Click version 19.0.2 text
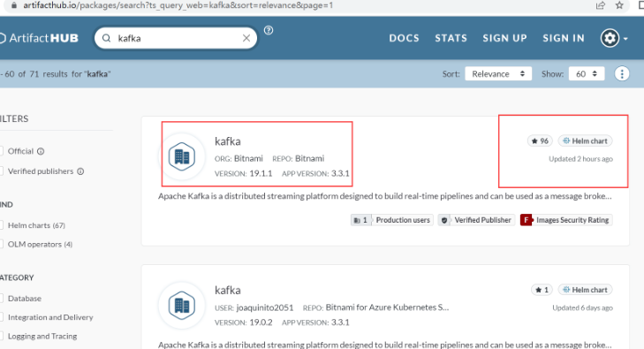644x349 pixels. [x=261, y=322]
